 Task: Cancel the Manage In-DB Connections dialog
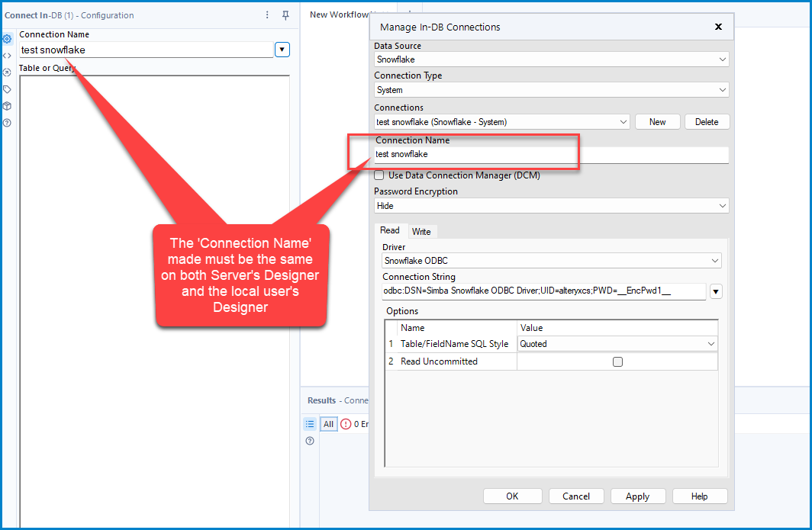(576, 496)
